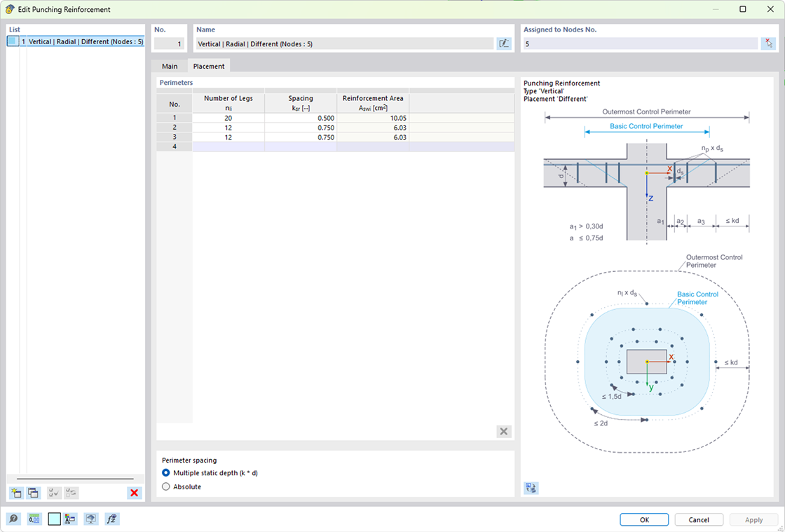Viewport: 785px width, 532px height.
Task: Delete the selected list item with the red X
Action: [x=134, y=493]
